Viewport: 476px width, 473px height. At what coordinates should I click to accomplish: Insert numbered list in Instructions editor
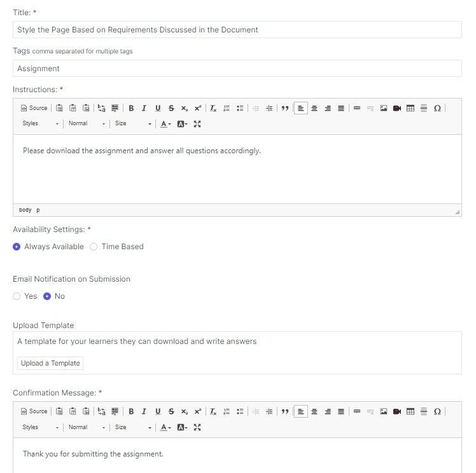click(227, 108)
